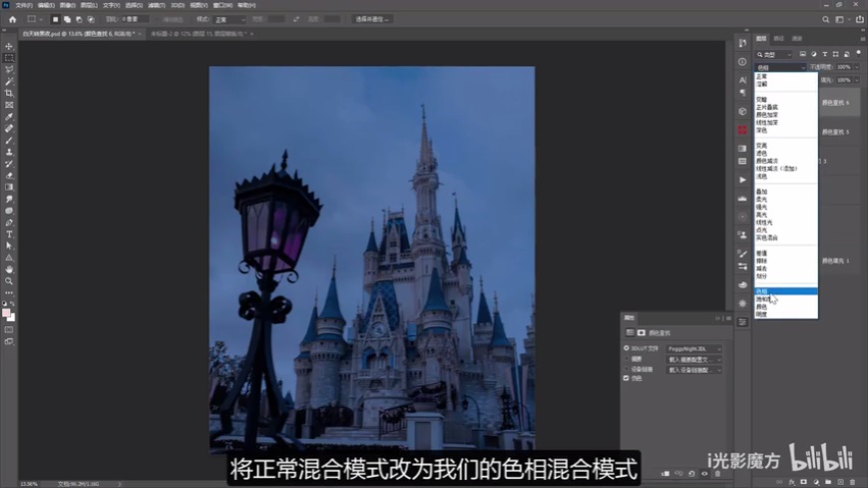Select the Hand tool

[x=9, y=269]
